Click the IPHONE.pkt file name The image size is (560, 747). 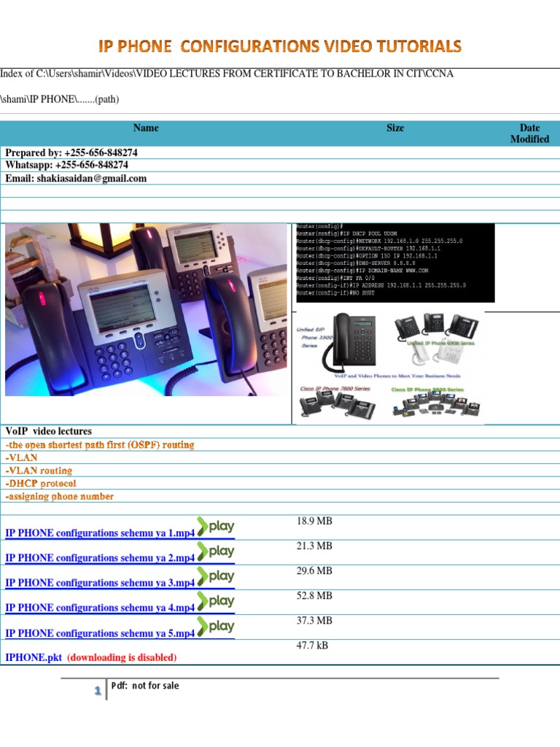(34, 657)
